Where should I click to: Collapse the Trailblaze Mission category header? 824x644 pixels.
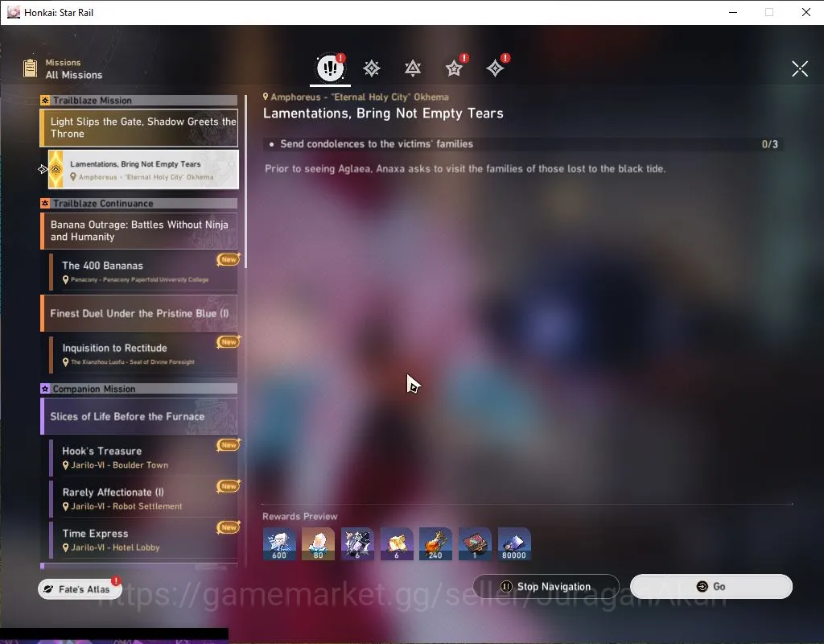[138, 101]
